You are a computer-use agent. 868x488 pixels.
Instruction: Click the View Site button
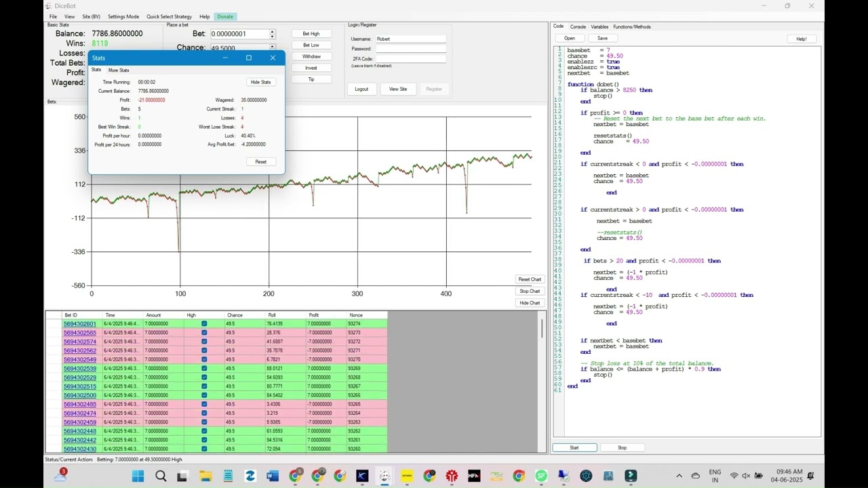pyautogui.click(x=398, y=89)
